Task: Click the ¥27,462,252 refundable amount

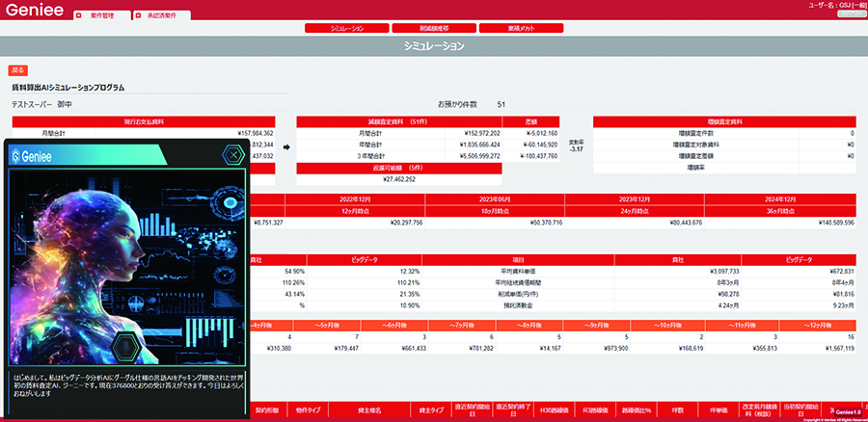Action: pyautogui.click(x=399, y=179)
